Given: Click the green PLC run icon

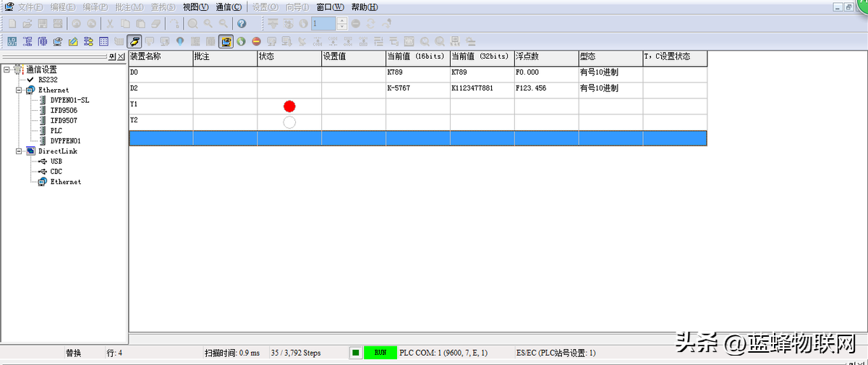Looking at the screenshot, I should point(241,41).
